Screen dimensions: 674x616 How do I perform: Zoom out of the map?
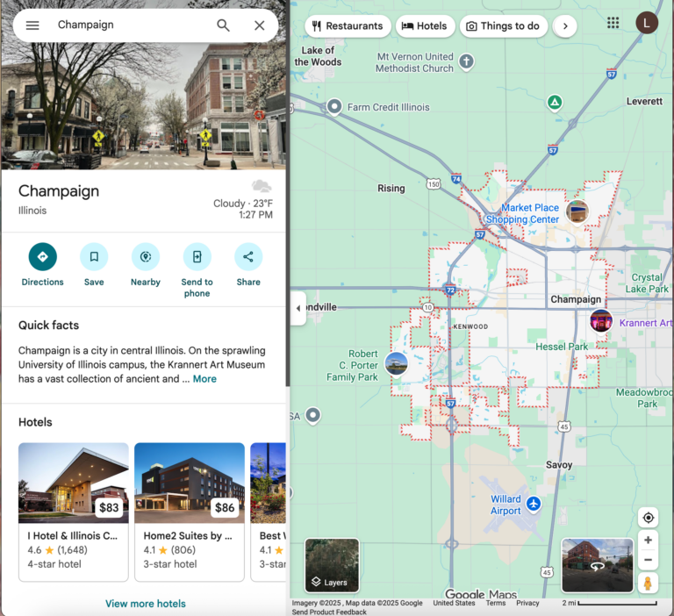[x=648, y=561]
